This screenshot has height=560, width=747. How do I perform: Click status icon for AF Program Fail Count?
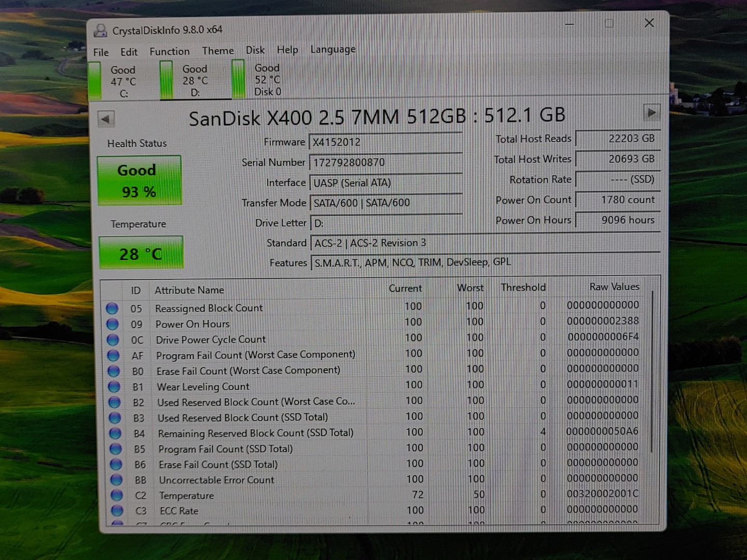tap(114, 356)
